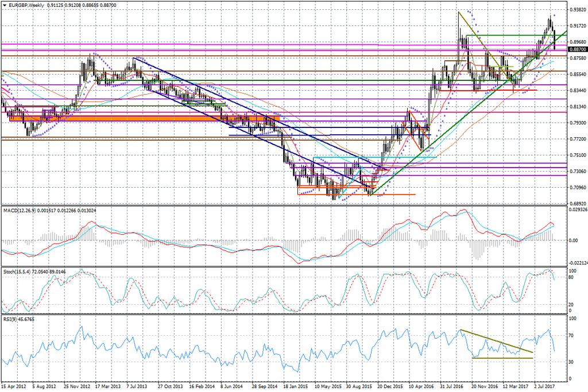The image size is (588, 392).
Task: Click time axis date 10 May 2015
Action: [327, 385]
